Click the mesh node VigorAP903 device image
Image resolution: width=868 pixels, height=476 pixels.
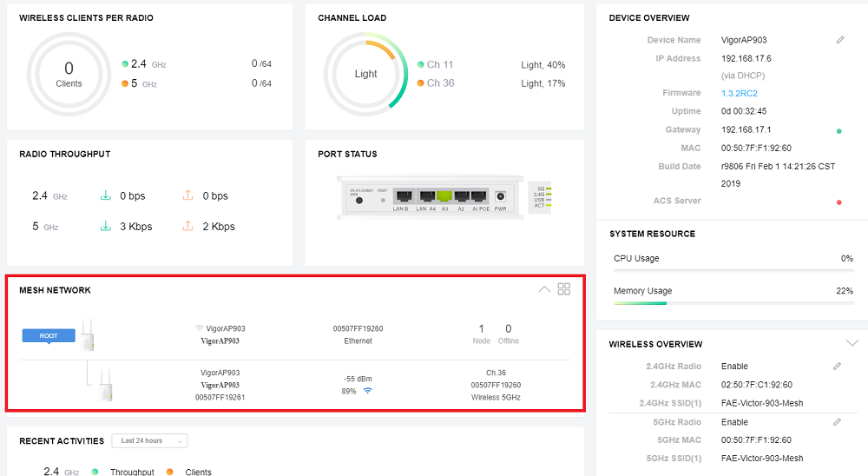click(x=106, y=385)
